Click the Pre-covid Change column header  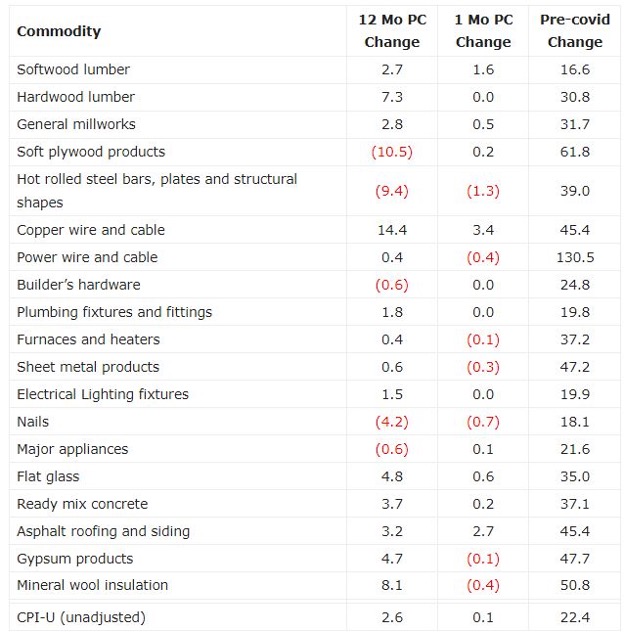tap(575, 31)
